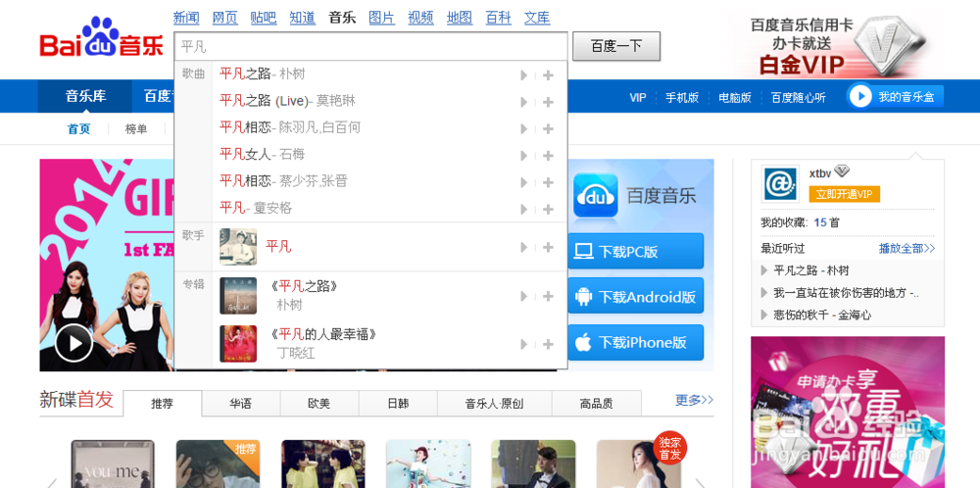Select the 欧美 tab
980x488 pixels.
(x=319, y=404)
